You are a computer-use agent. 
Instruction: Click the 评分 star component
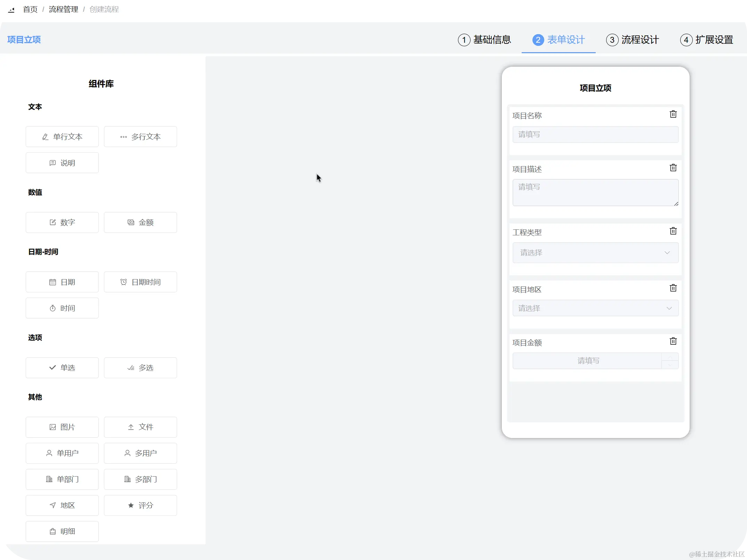tap(140, 505)
